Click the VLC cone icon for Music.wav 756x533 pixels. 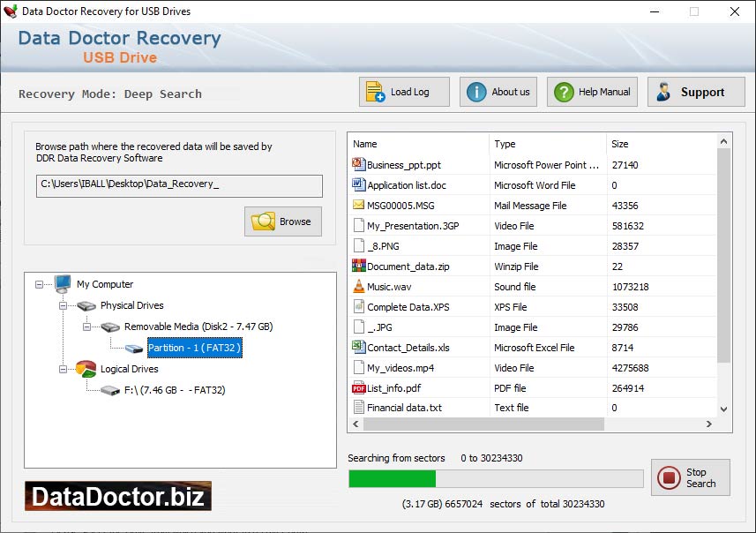358,286
